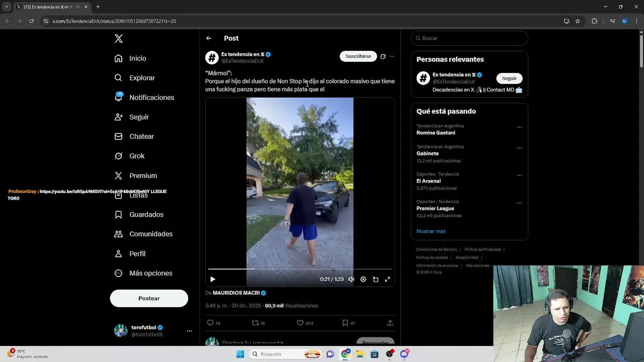Open Windows Start menu

point(240,354)
